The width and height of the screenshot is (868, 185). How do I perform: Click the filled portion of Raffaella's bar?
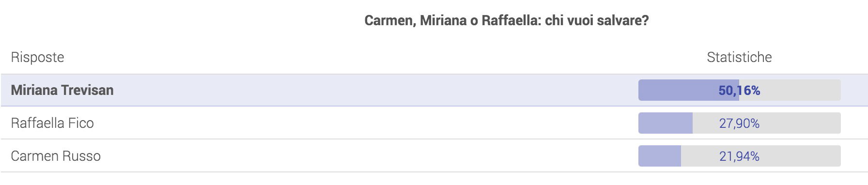click(666, 123)
